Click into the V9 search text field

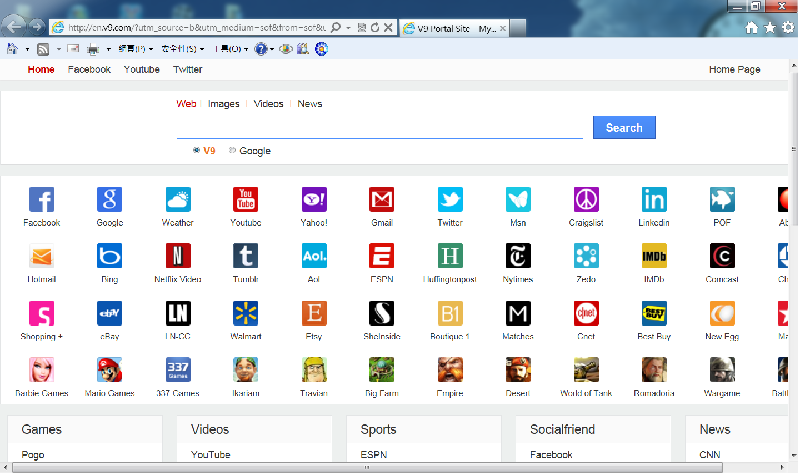pyautogui.click(x=379, y=127)
